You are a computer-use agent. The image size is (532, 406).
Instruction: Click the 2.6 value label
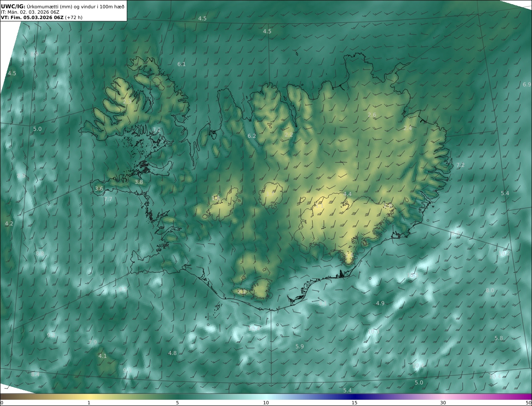click(372, 115)
